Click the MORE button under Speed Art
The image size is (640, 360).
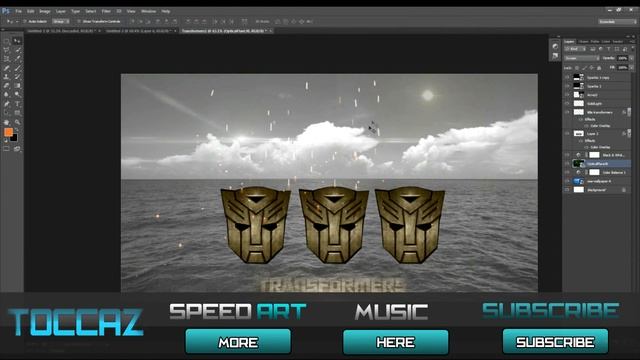point(238,342)
